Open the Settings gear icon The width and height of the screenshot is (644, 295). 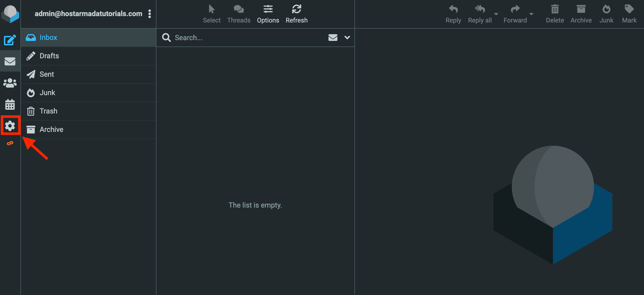pyautogui.click(x=10, y=126)
